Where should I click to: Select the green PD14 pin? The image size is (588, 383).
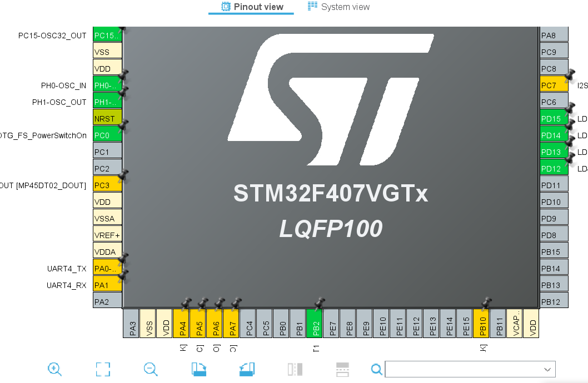coord(554,135)
